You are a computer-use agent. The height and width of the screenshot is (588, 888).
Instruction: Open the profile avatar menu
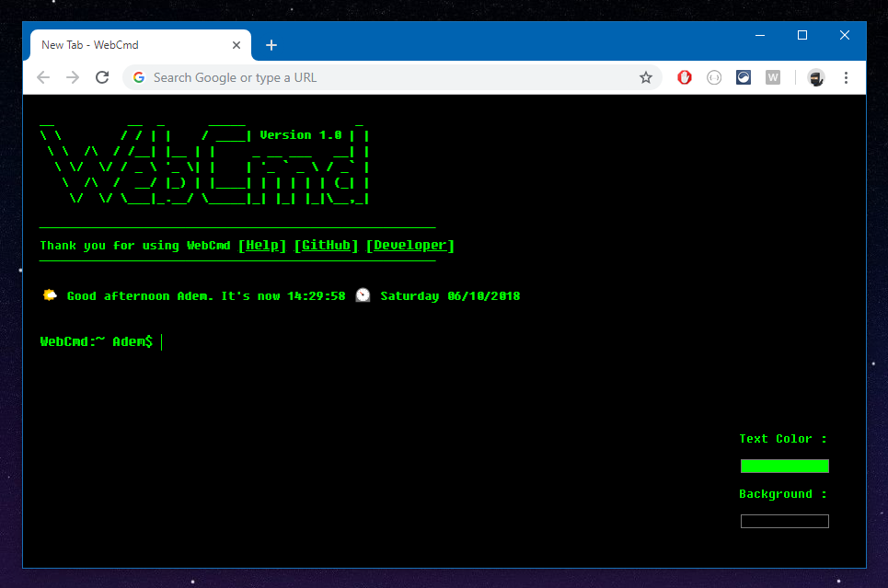(x=816, y=77)
